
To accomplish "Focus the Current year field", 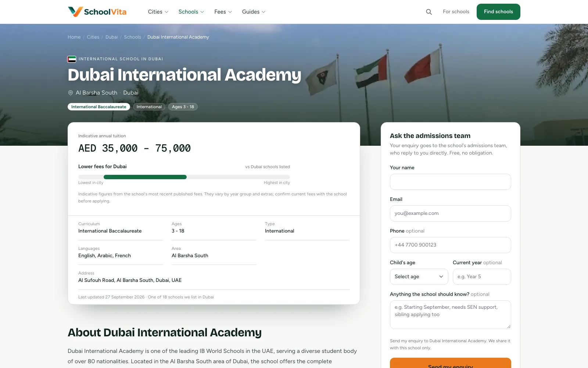I will (482, 277).
